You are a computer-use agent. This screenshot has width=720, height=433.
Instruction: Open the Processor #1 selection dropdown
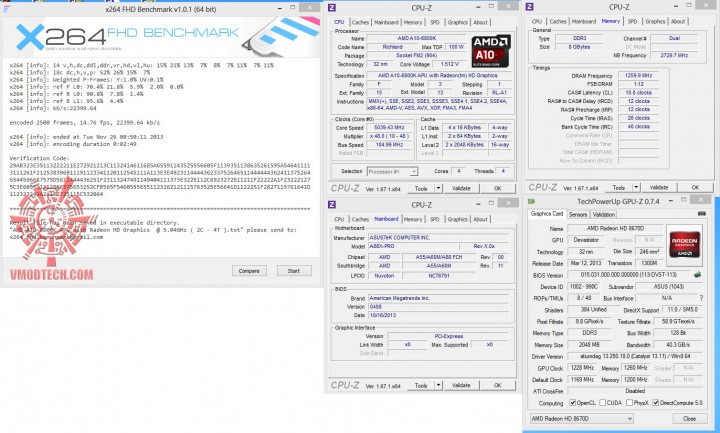[x=392, y=171]
